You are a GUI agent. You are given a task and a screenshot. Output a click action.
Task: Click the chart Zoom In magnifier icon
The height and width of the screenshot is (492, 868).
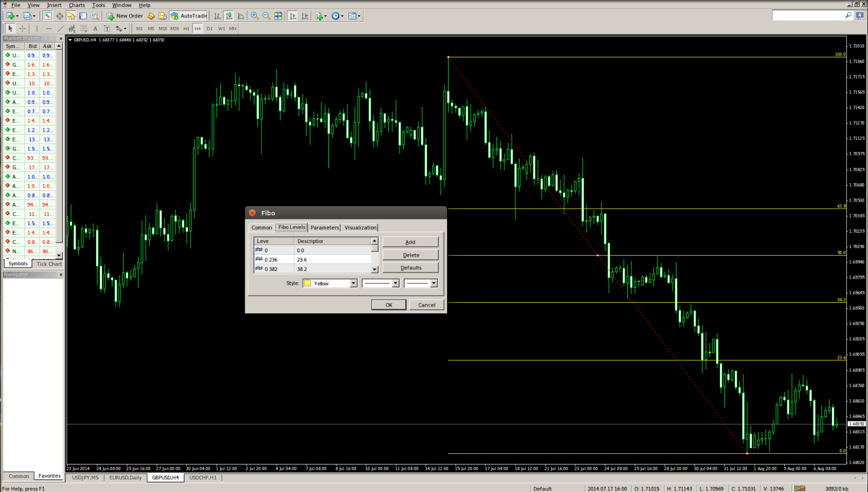click(x=254, y=16)
